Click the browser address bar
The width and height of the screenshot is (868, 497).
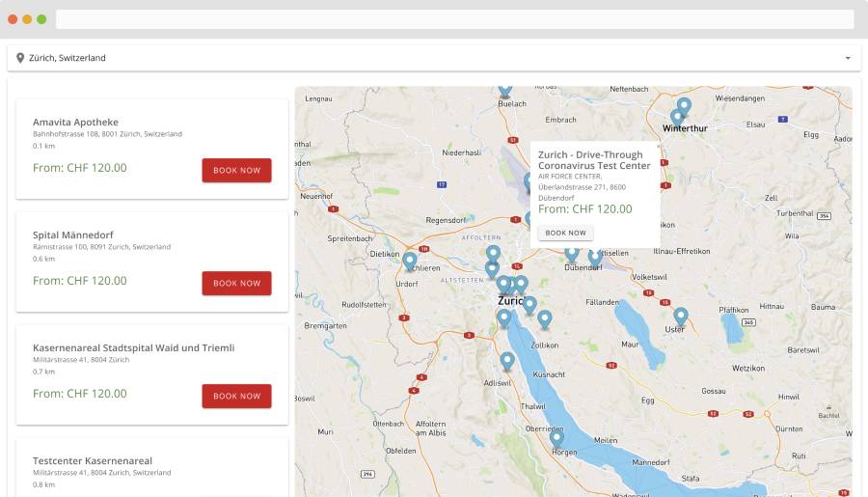click(454, 19)
